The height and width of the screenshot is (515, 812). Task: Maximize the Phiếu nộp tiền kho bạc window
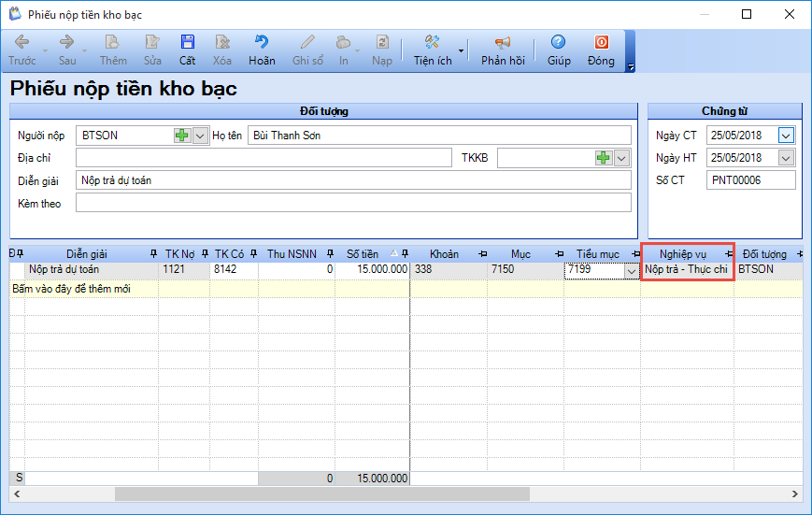pos(747,14)
